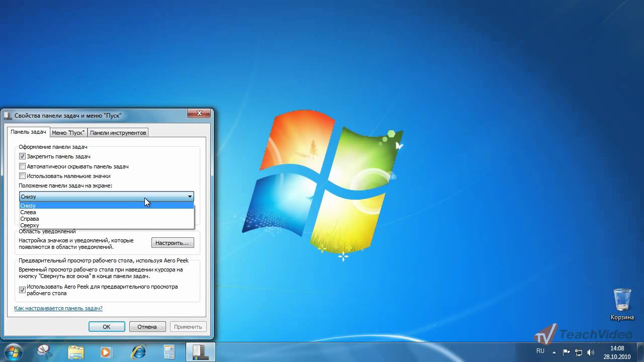Launch Snipping Tool from taskbar
This screenshot has width=644, height=362.
tap(45, 351)
